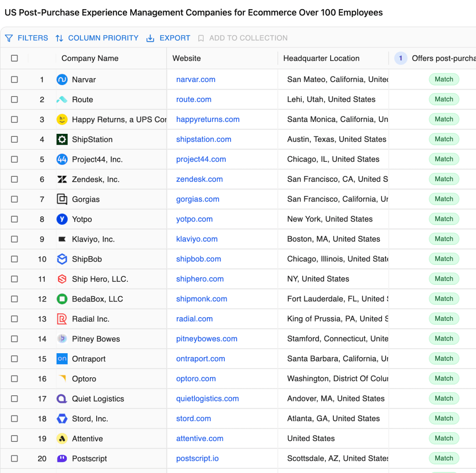Click the Route company logo

[62, 100]
